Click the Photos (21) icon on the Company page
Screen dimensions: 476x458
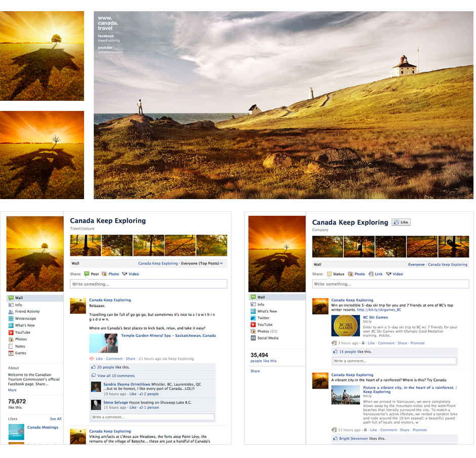click(x=253, y=331)
